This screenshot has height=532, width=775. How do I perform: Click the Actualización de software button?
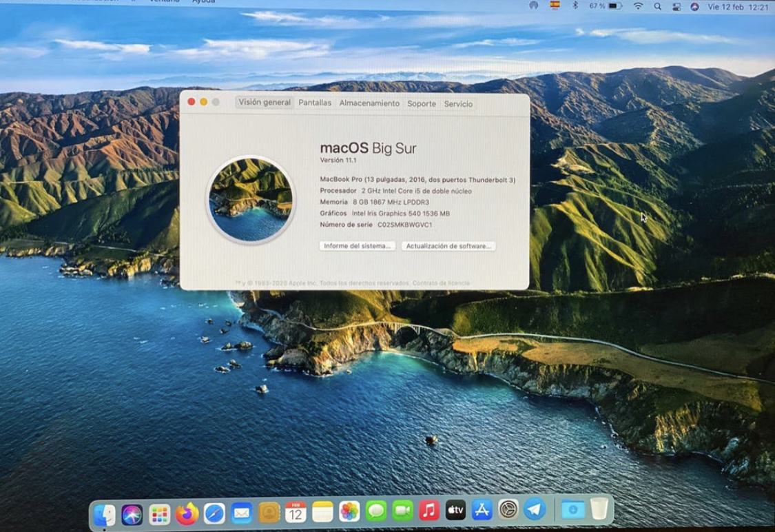click(448, 246)
